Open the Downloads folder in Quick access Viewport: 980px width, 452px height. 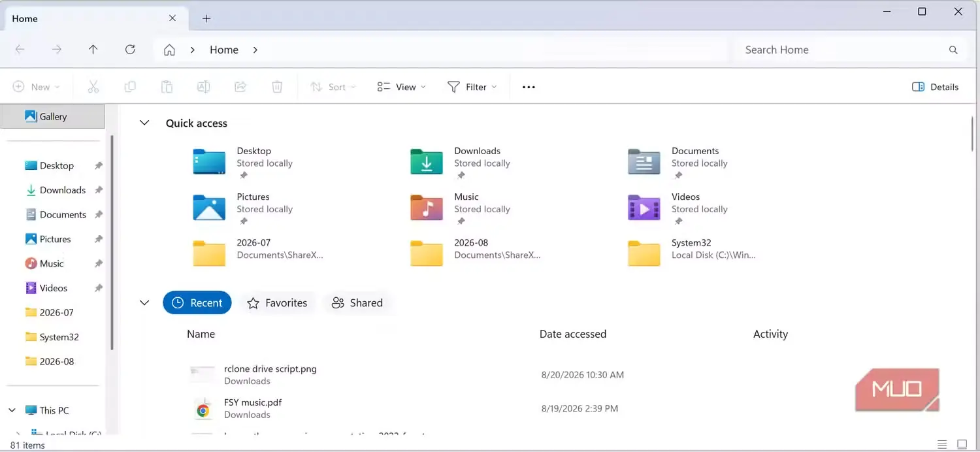[461, 162]
